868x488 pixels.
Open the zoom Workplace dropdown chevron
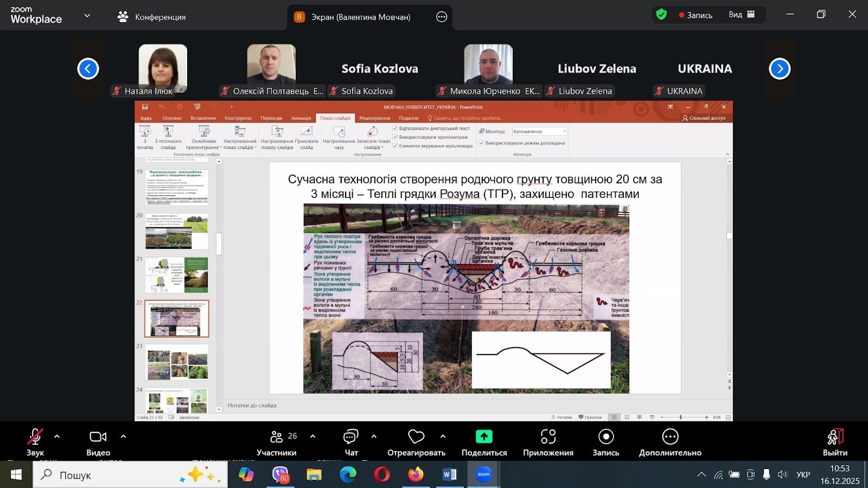87,16
